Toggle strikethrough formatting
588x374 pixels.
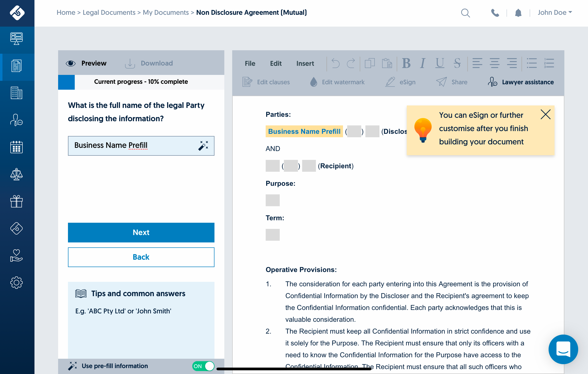pos(457,63)
